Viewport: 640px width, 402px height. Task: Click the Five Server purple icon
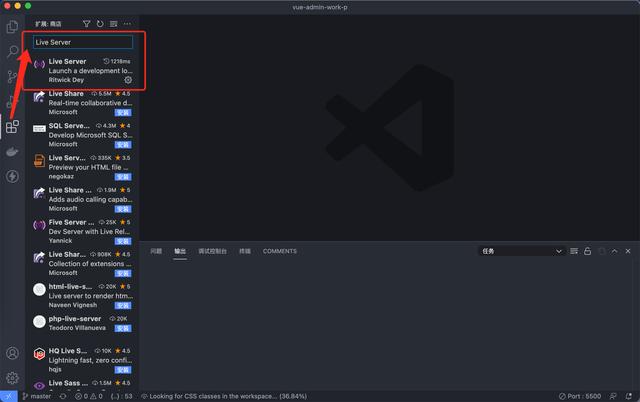pyautogui.click(x=39, y=225)
